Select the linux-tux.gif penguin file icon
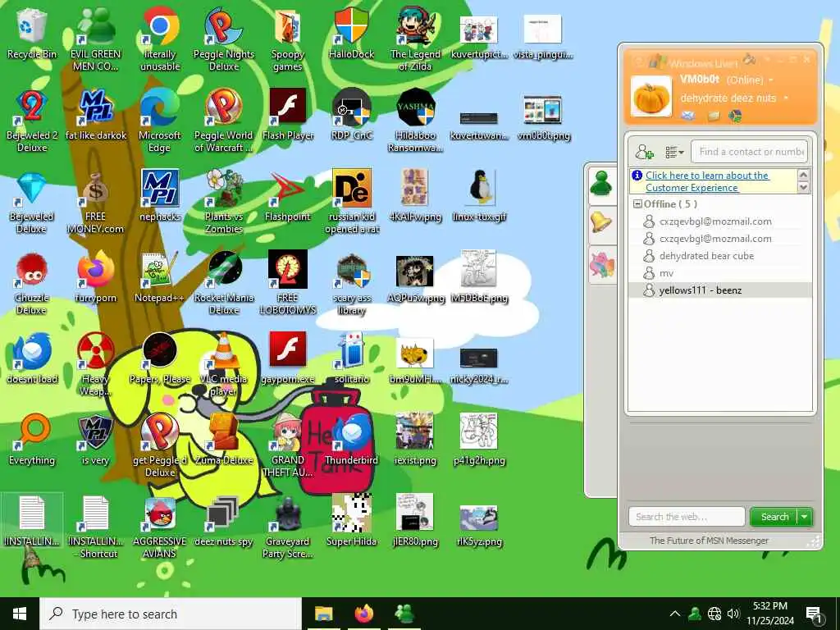840x630 pixels. click(x=479, y=197)
